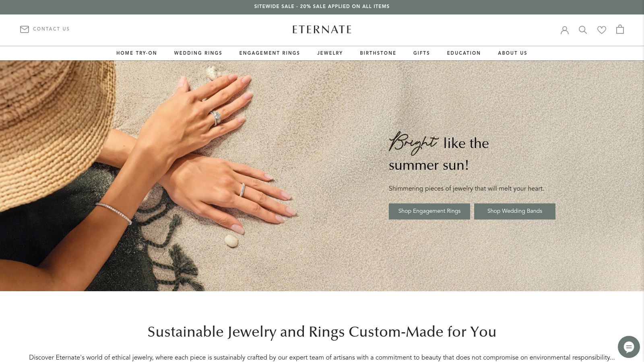Open Home Try-On menu

[136, 53]
